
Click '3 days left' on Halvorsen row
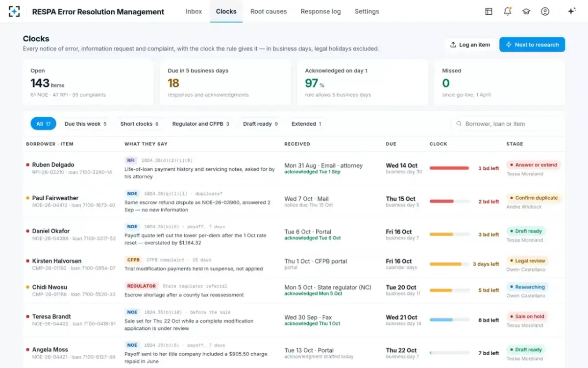[x=486, y=264]
